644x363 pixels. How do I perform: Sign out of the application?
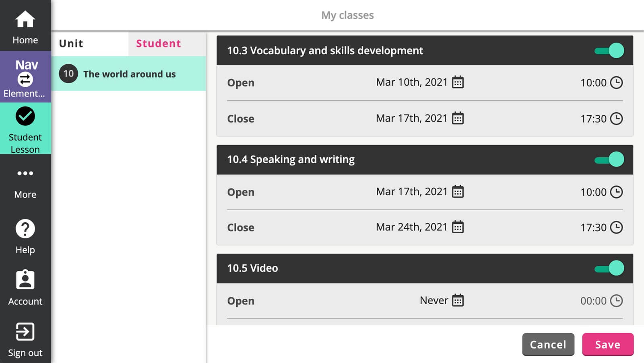pyautogui.click(x=25, y=339)
